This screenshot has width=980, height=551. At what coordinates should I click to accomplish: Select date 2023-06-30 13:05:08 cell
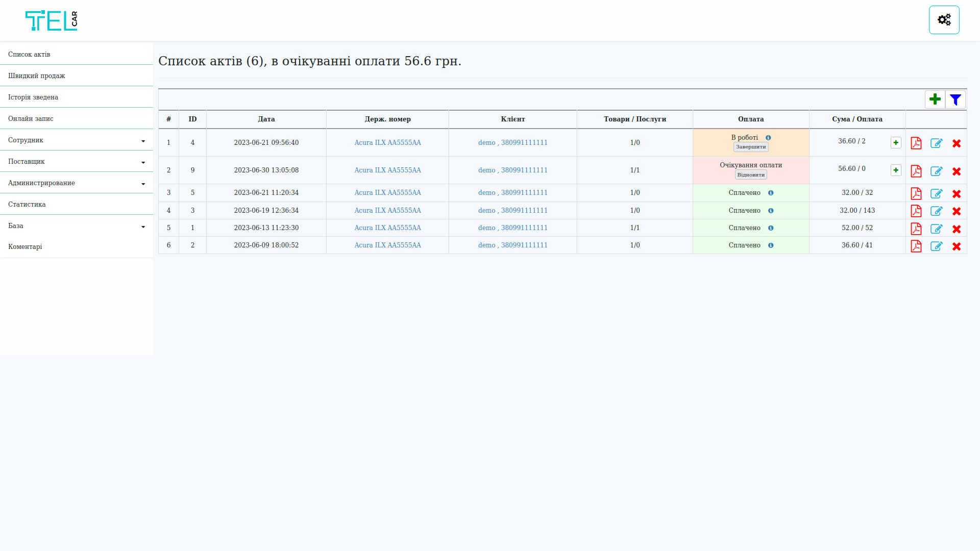pos(266,170)
